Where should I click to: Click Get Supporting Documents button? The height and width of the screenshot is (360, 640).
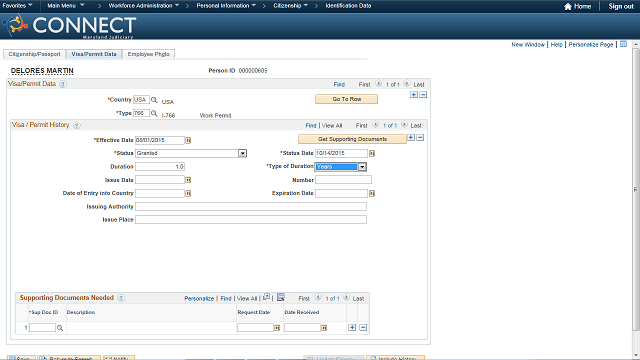pos(352,139)
